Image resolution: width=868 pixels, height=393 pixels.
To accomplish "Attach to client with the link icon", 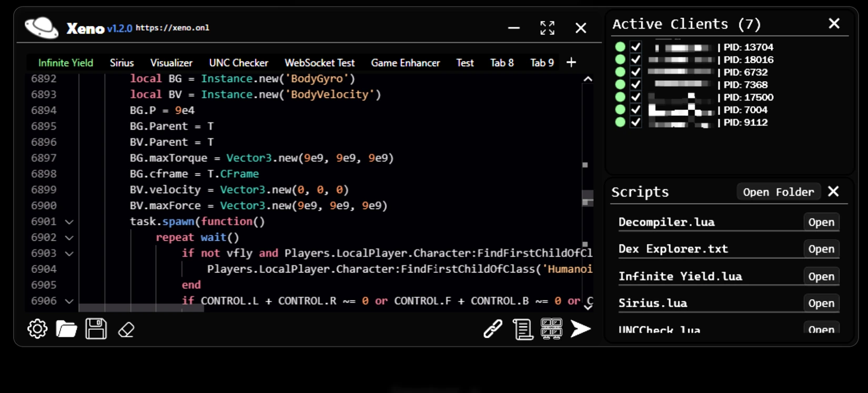I will (x=493, y=329).
